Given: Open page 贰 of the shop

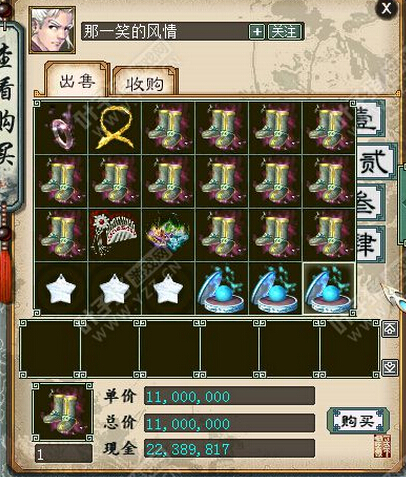Looking at the screenshot, I should point(374,162).
